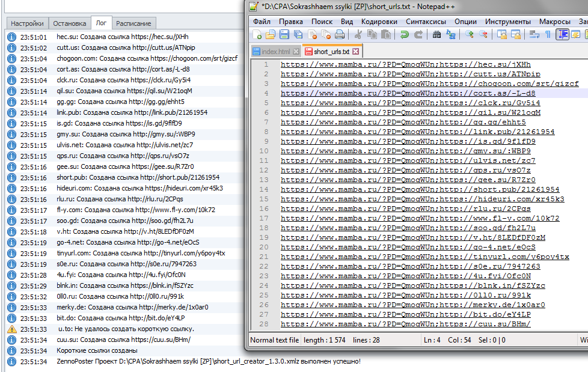Click the Paste toolbar icon
The height and width of the screenshot is (372, 588).
[386, 34]
